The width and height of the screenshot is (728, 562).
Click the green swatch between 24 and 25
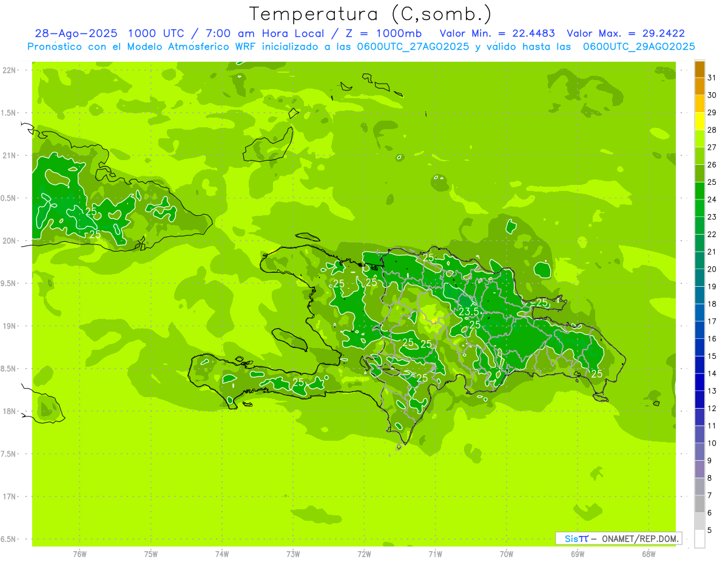[x=699, y=190]
